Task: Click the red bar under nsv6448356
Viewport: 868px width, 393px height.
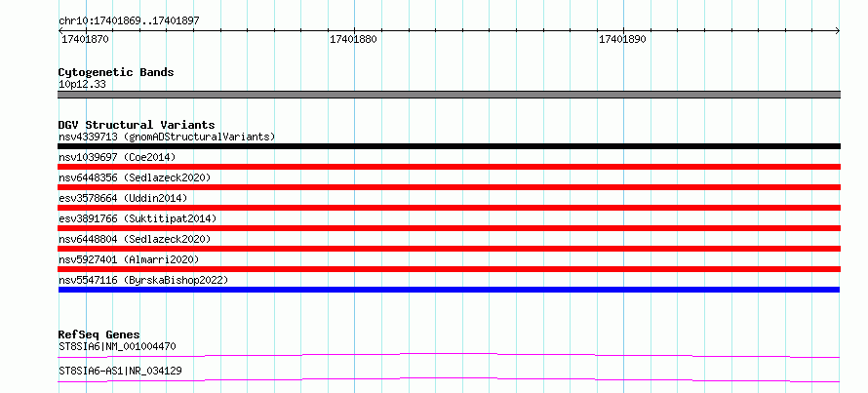Action: (x=449, y=187)
